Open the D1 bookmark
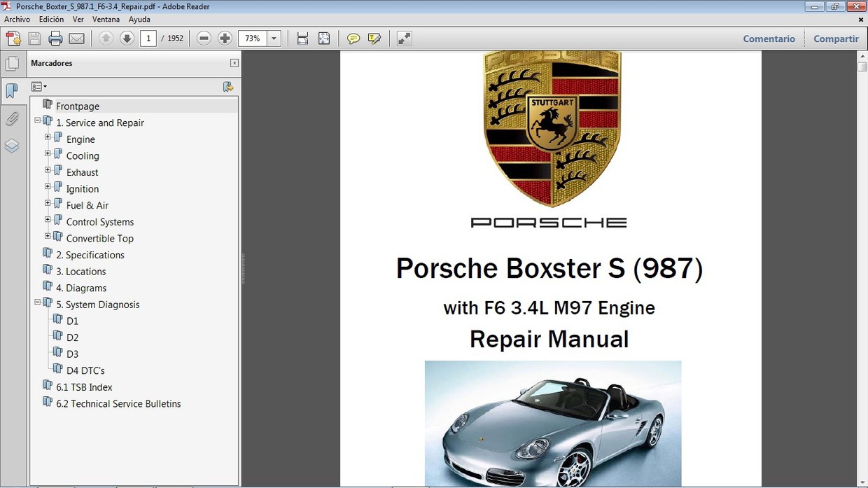 pos(72,321)
